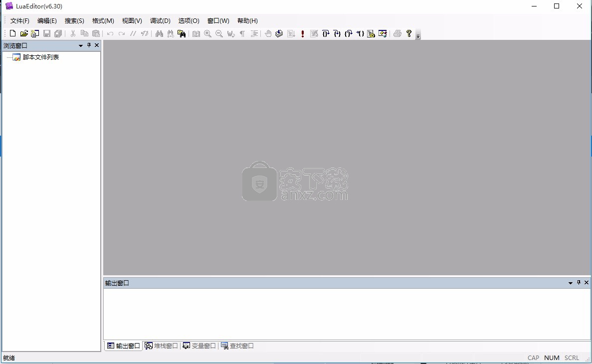Viewport: 592px width, 364px height.
Task: Click the red exclamation mark icon
Action: pos(302,33)
